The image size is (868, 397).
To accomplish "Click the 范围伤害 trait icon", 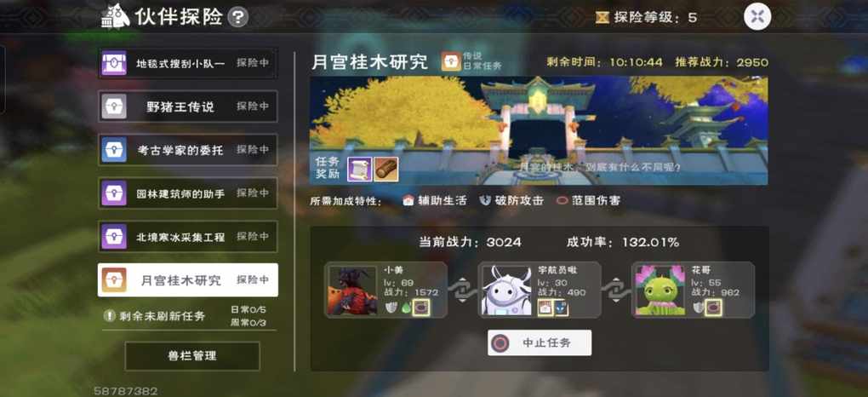I will pyautogui.click(x=562, y=201).
